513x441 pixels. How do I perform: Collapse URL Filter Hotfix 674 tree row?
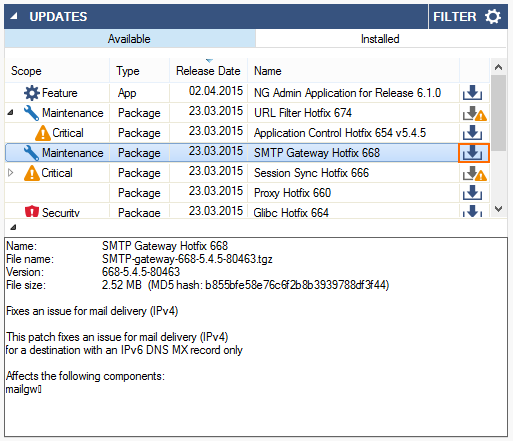[x=10, y=113]
